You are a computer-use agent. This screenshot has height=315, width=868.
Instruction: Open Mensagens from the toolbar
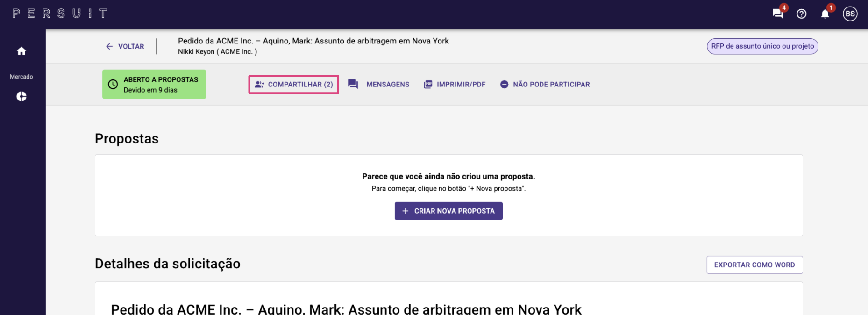[x=379, y=85]
